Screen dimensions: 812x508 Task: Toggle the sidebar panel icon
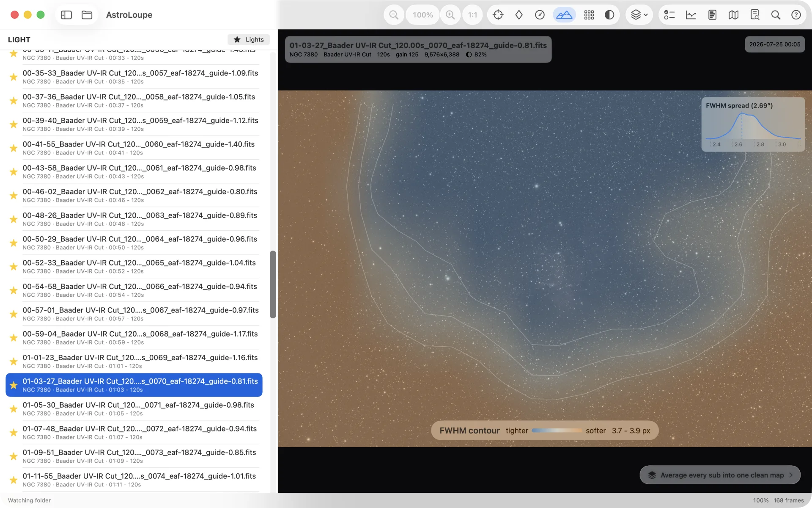[x=66, y=15]
